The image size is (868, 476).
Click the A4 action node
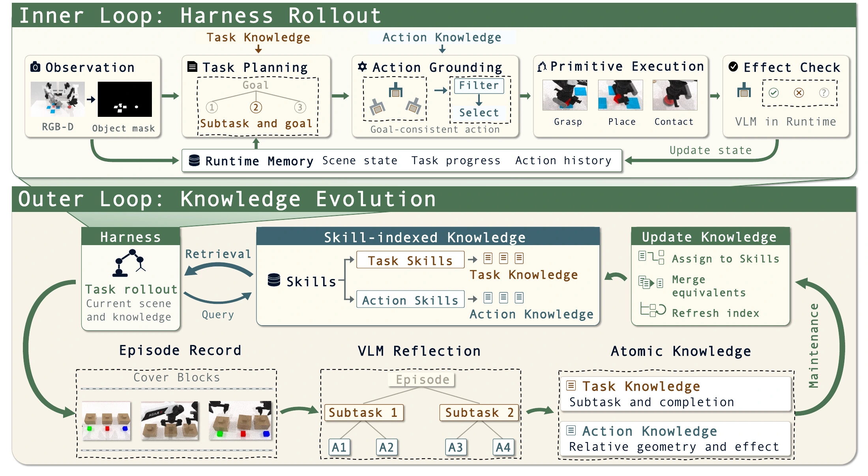pyautogui.click(x=503, y=447)
